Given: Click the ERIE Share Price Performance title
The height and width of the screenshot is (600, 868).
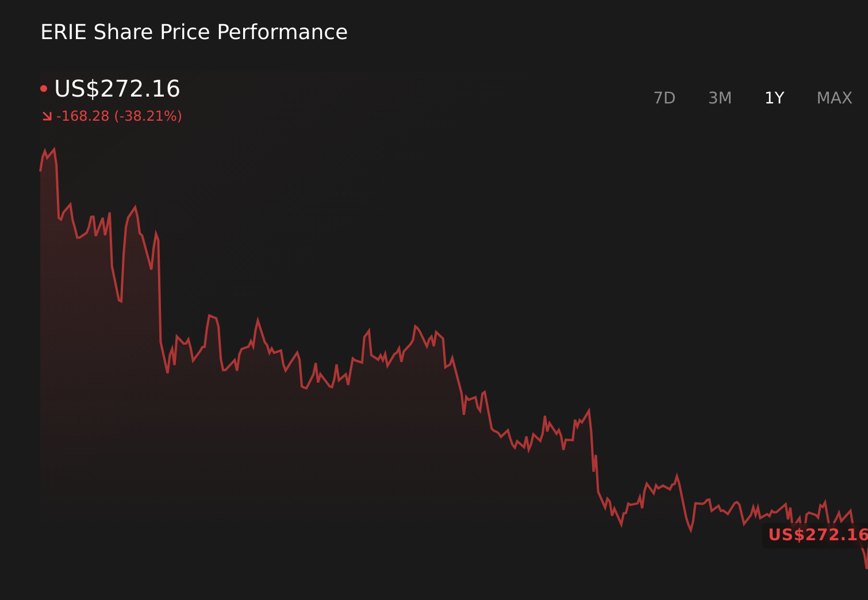Looking at the screenshot, I should pyautogui.click(x=194, y=32).
